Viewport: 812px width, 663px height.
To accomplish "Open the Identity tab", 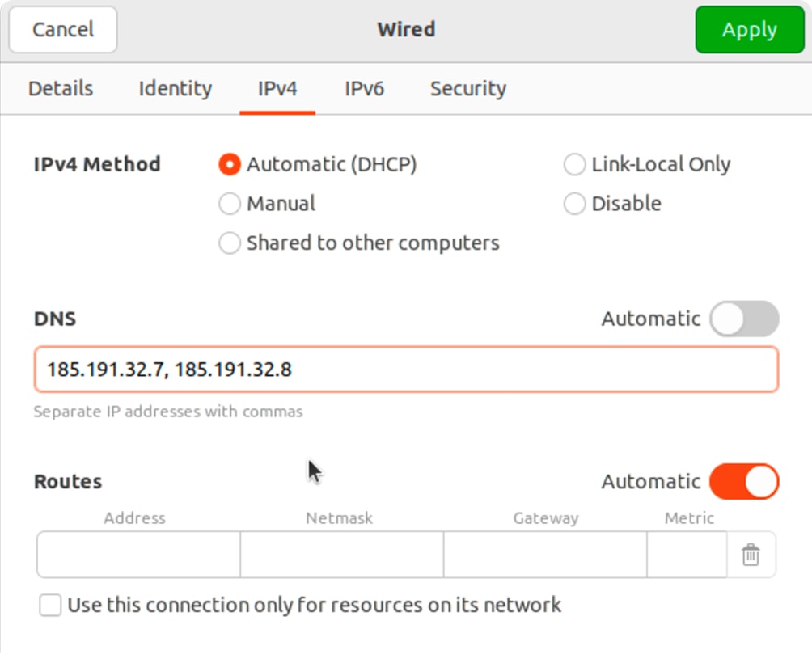I will tap(175, 89).
